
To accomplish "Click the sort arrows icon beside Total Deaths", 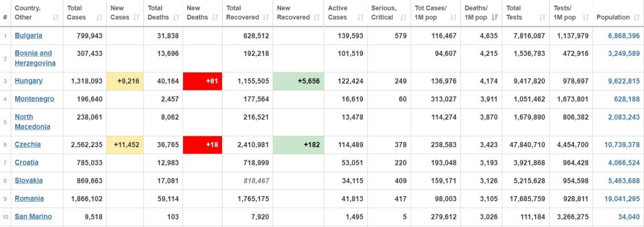I will click(x=176, y=17).
